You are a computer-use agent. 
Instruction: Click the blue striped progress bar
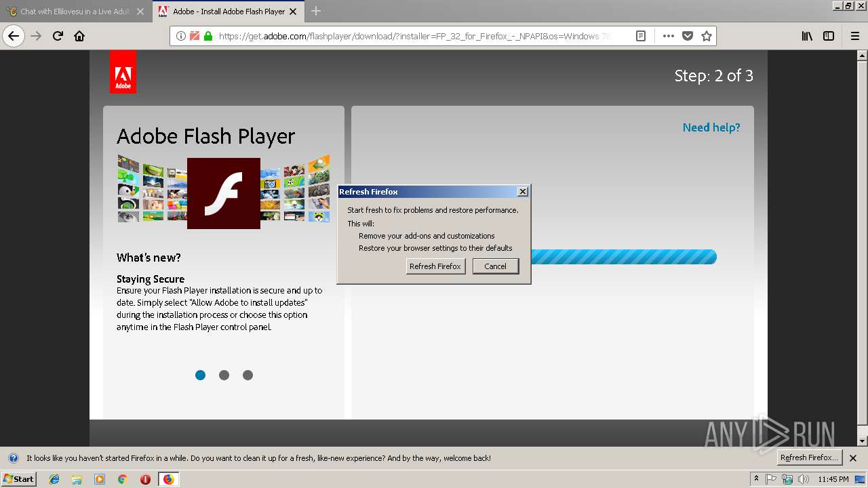[x=623, y=257]
